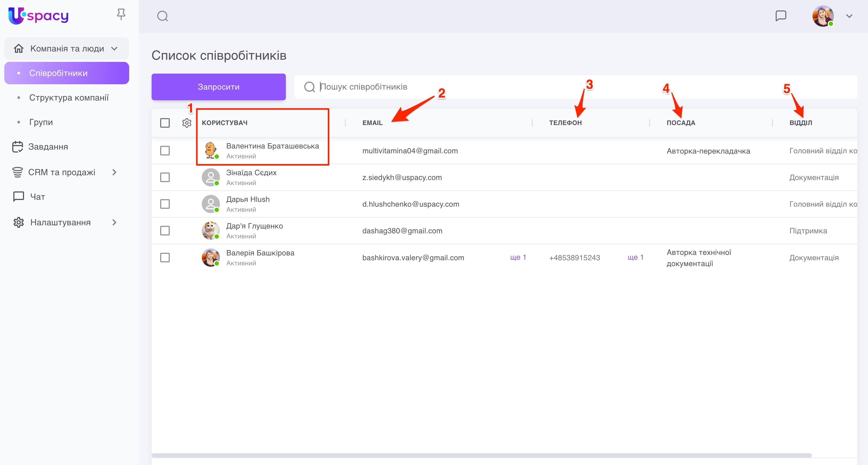The width and height of the screenshot is (868, 465).
Task: Click Авторка технічної документації position cell
Action: click(699, 258)
